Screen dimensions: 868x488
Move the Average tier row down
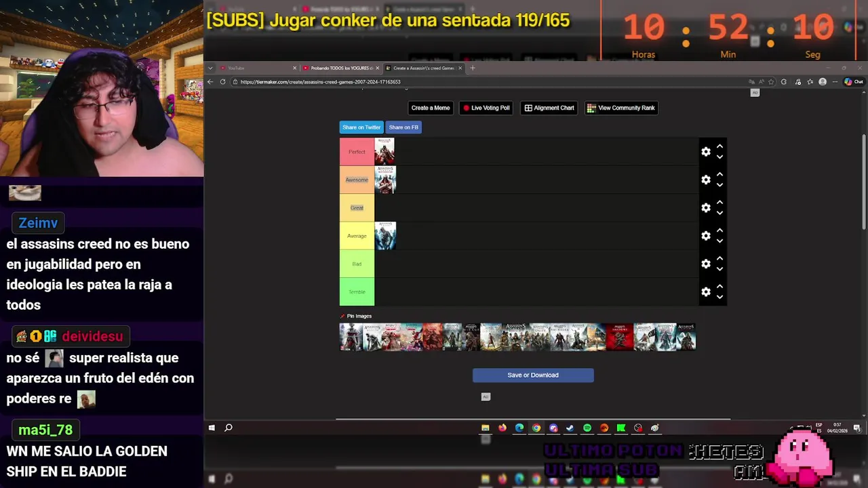point(720,241)
